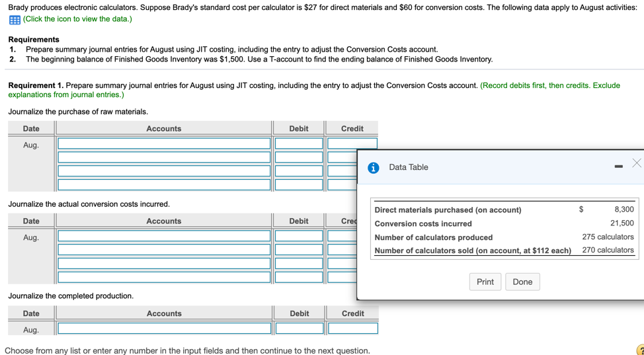
Task: Click the blue info icon in Data Table
Action: pos(374,168)
